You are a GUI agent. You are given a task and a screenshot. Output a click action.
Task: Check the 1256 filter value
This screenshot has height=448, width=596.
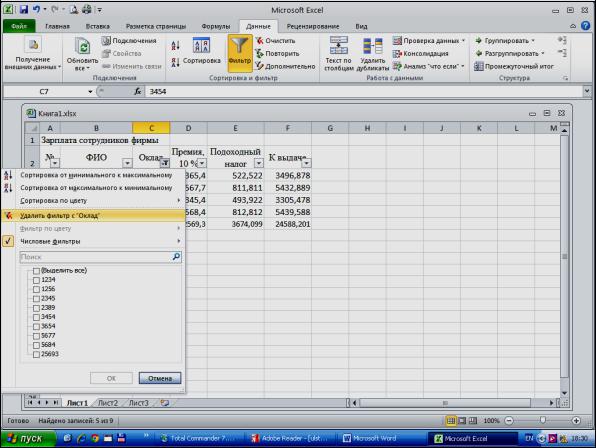(x=36, y=290)
